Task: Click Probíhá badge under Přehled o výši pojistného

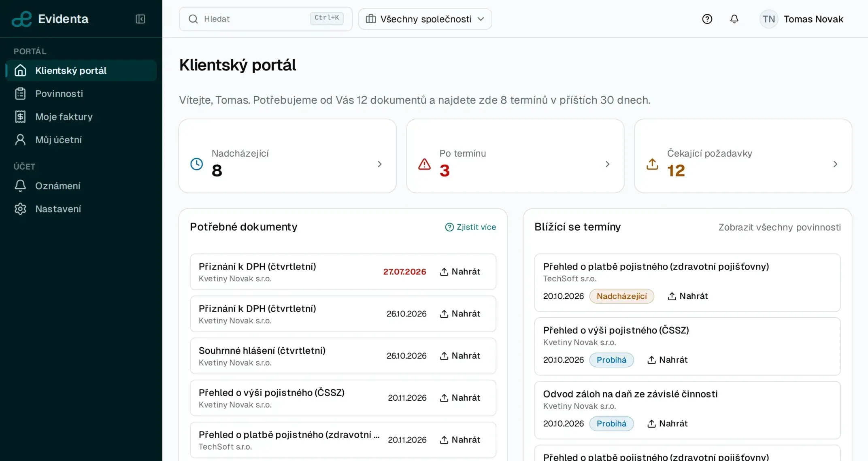Action: [611, 360]
